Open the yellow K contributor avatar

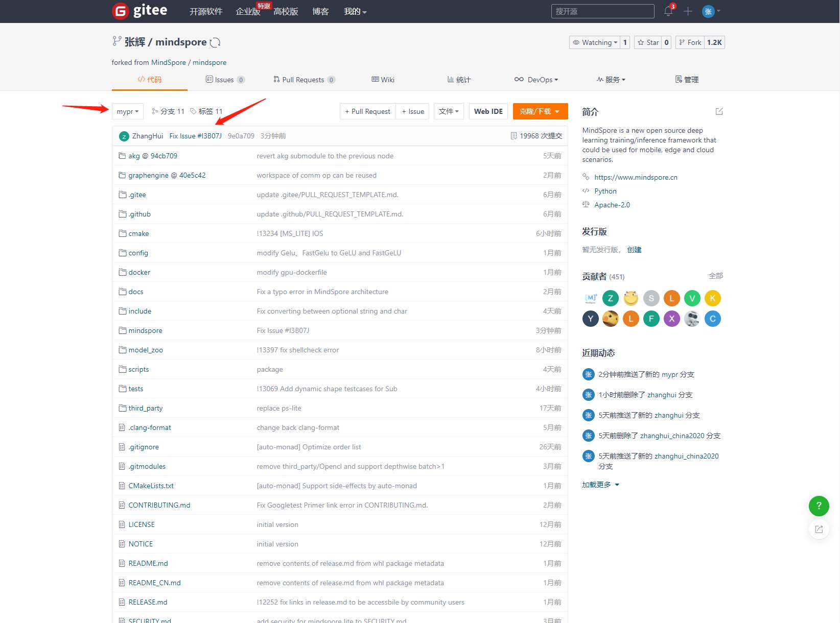point(713,298)
